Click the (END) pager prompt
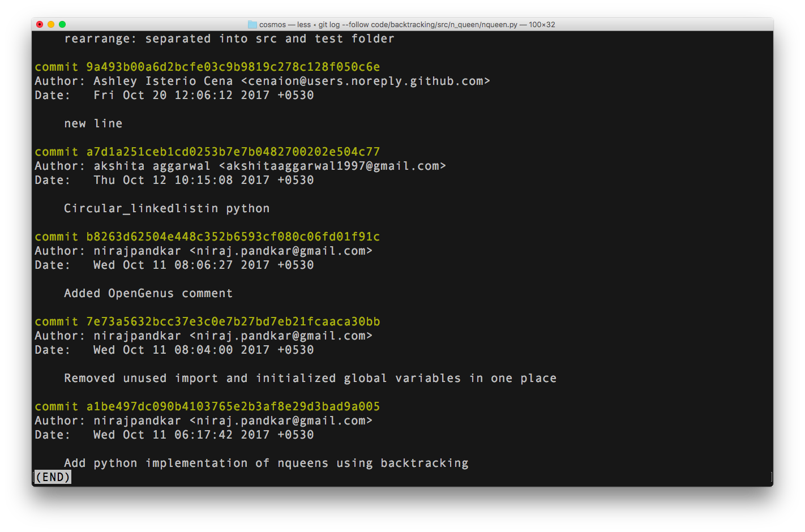The image size is (805, 532). click(53, 477)
